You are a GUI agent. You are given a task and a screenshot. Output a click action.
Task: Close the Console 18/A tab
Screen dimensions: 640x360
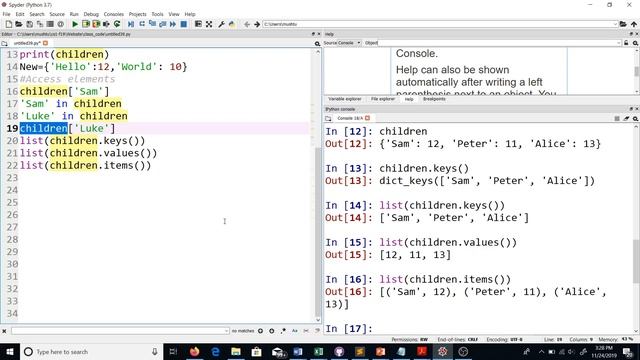coord(367,118)
